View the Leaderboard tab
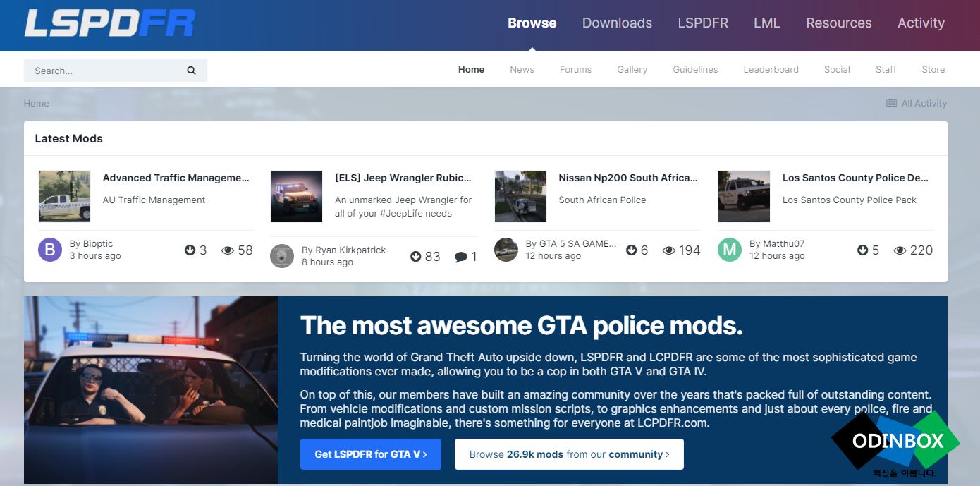980x486 pixels. 771,69
